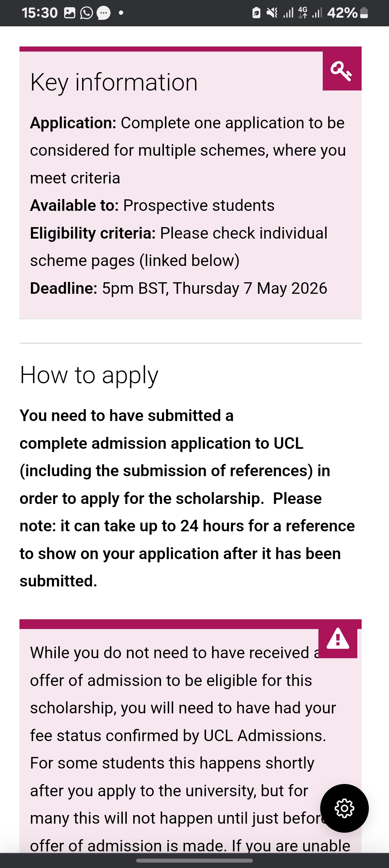Tap the Deadline line showing 7 May 2026
The width and height of the screenshot is (389, 868).
tap(178, 288)
